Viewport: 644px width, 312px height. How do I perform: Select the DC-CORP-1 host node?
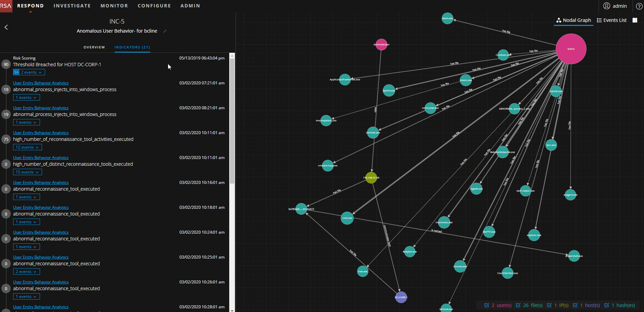401,297
